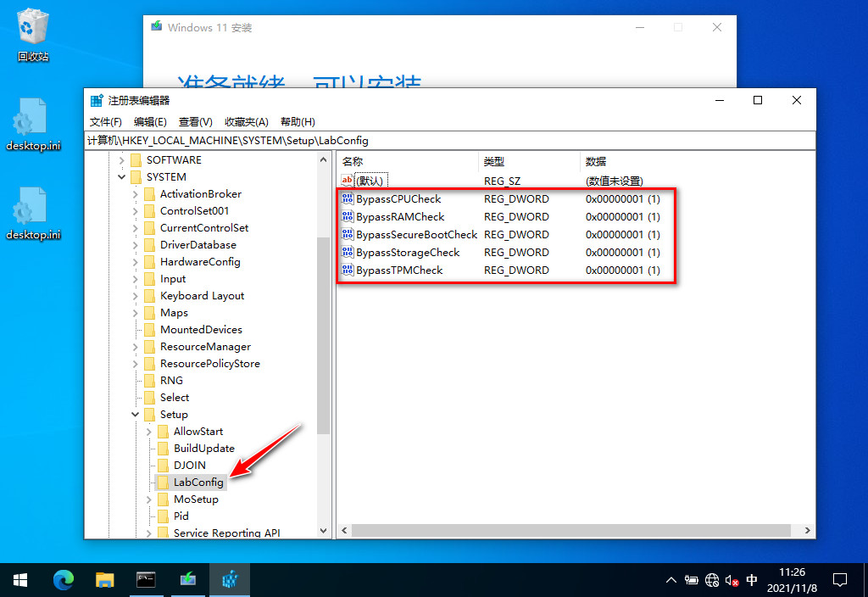Select the BuildUpdate tree key
The width and height of the screenshot is (868, 597).
click(203, 449)
